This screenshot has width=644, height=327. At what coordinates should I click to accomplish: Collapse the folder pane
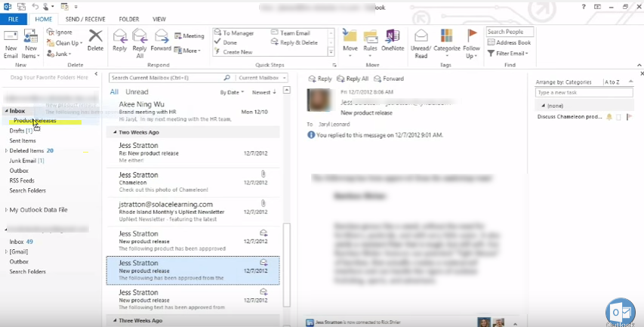coord(96,74)
